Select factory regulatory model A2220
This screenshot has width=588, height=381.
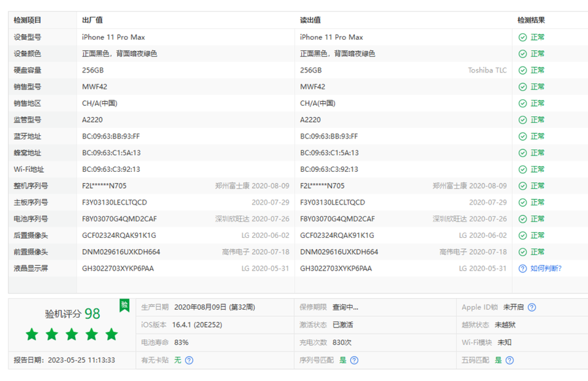92,120
